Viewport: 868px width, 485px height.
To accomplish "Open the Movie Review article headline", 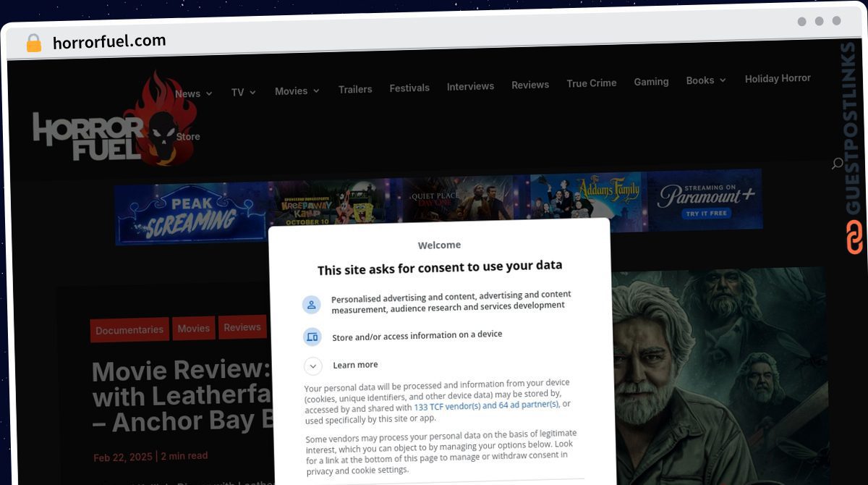I will click(181, 397).
